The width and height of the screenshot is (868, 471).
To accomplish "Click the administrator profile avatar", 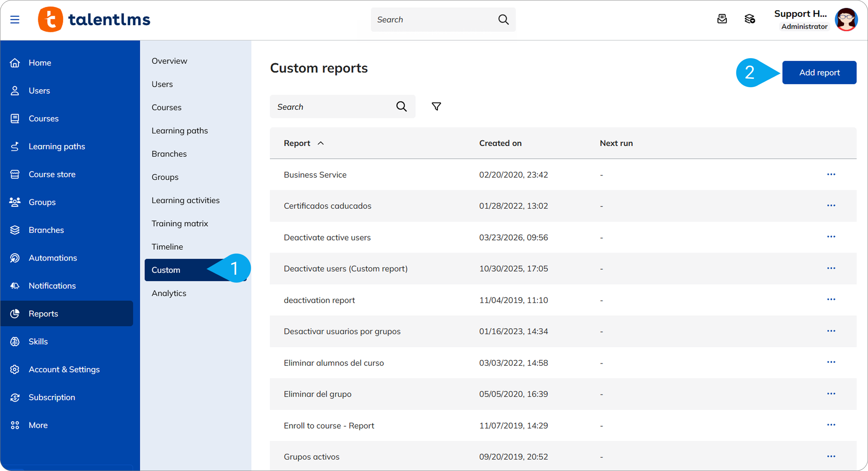I will pyautogui.click(x=846, y=20).
